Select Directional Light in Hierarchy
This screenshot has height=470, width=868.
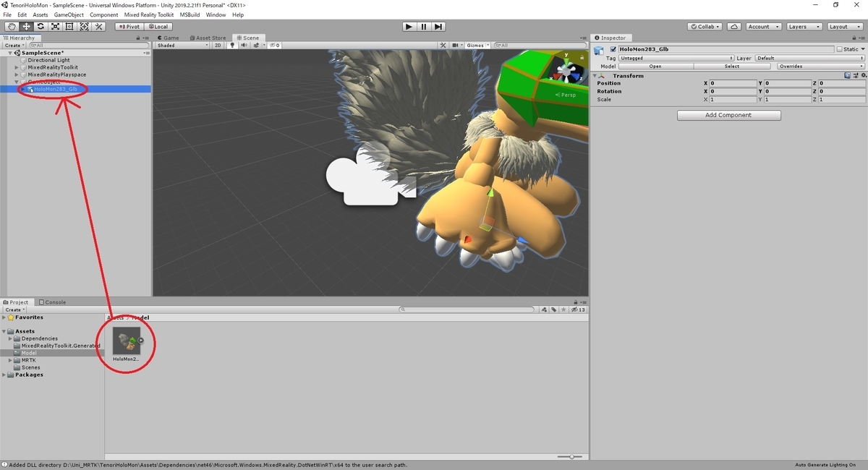pos(49,60)
